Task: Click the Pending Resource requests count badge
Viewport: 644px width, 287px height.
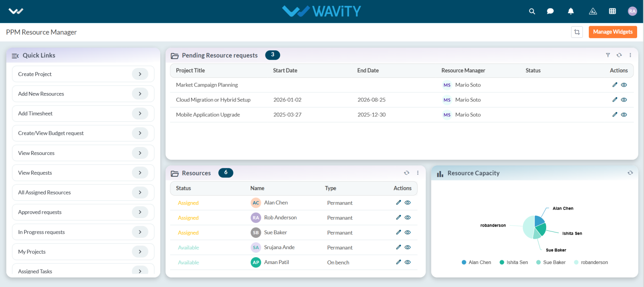Action: tap(273, 55)
